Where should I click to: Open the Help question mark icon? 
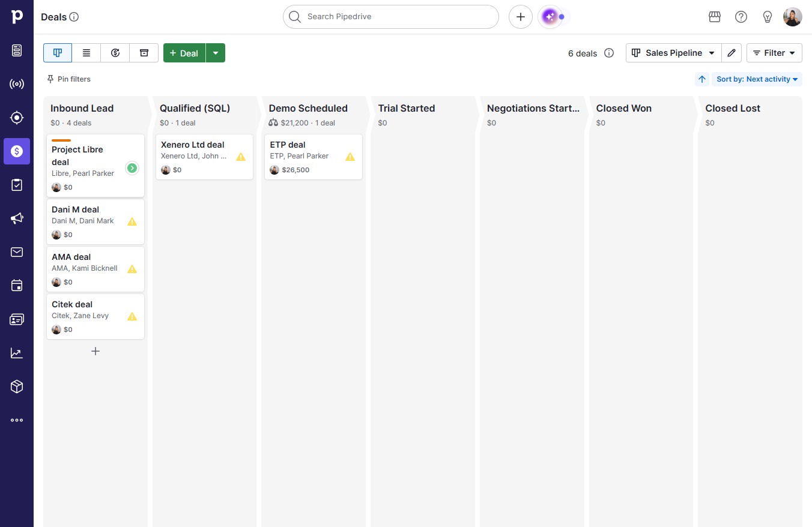tap(741, 17)
